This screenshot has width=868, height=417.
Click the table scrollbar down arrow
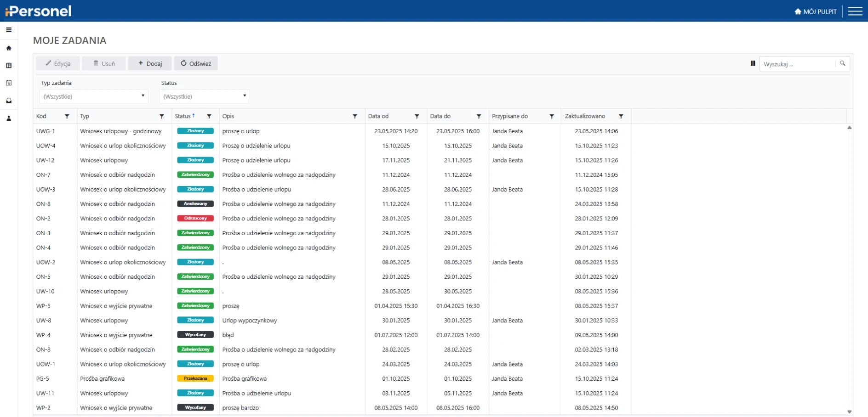point(849,412)
